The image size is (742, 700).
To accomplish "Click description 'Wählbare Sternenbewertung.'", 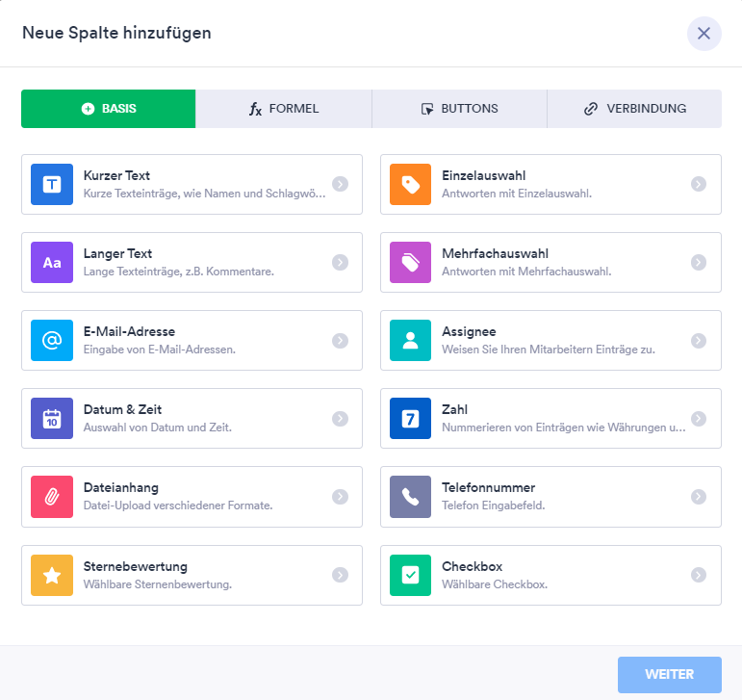I will (x=158, y=584).
